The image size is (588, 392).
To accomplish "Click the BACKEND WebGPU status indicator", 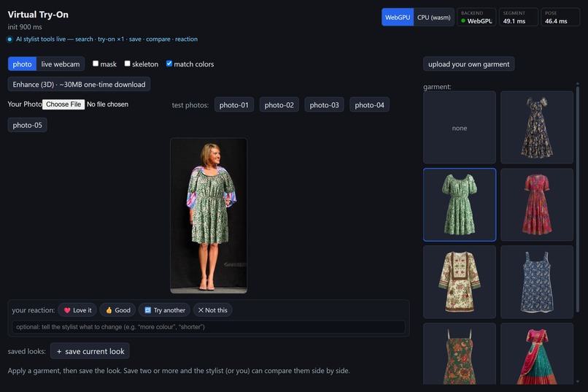I will (476, 18).
